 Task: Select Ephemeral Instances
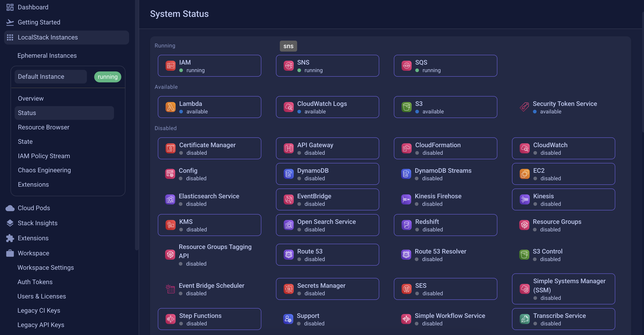coord(47,55)
